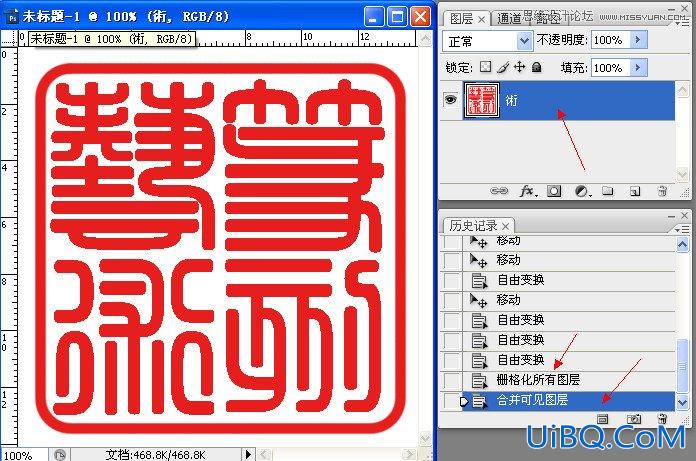Click the Photoshop icon in document title bar

click(x=13, y=17)
